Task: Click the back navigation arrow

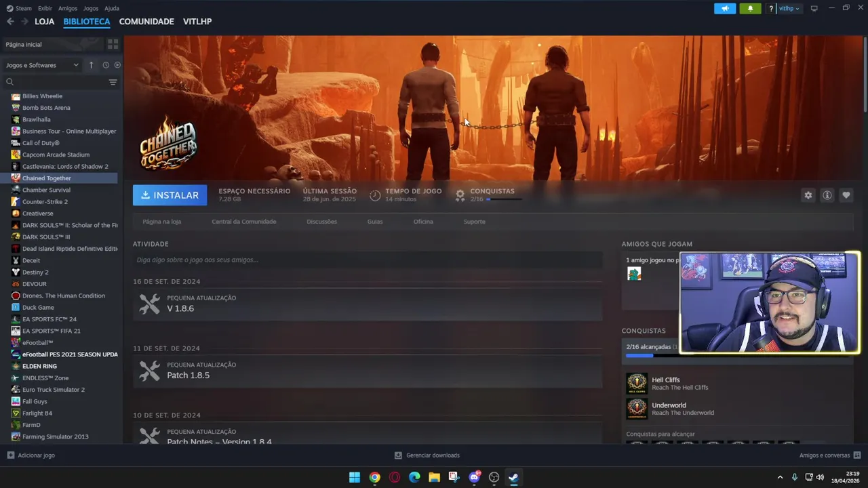Action: coord(10,22)
